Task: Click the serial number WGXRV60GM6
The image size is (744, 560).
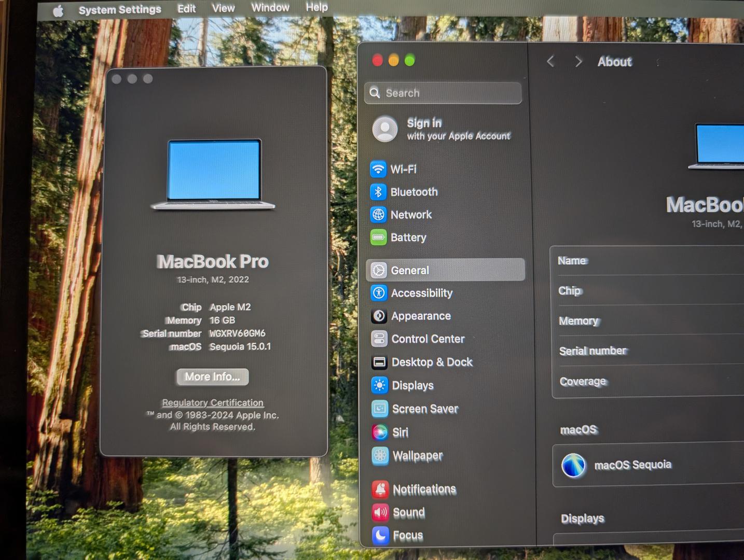Action: pyautogui.click(x=238, y=333)
